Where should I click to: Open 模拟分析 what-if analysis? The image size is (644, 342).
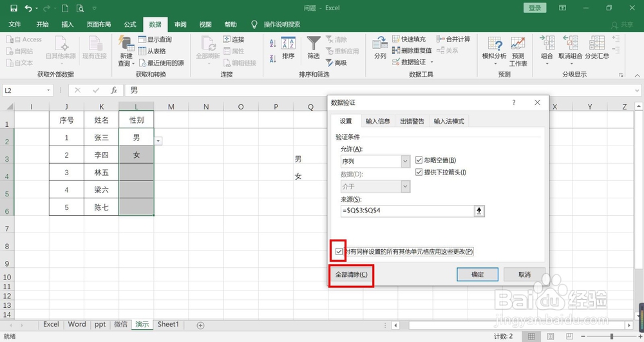point(494,50)
